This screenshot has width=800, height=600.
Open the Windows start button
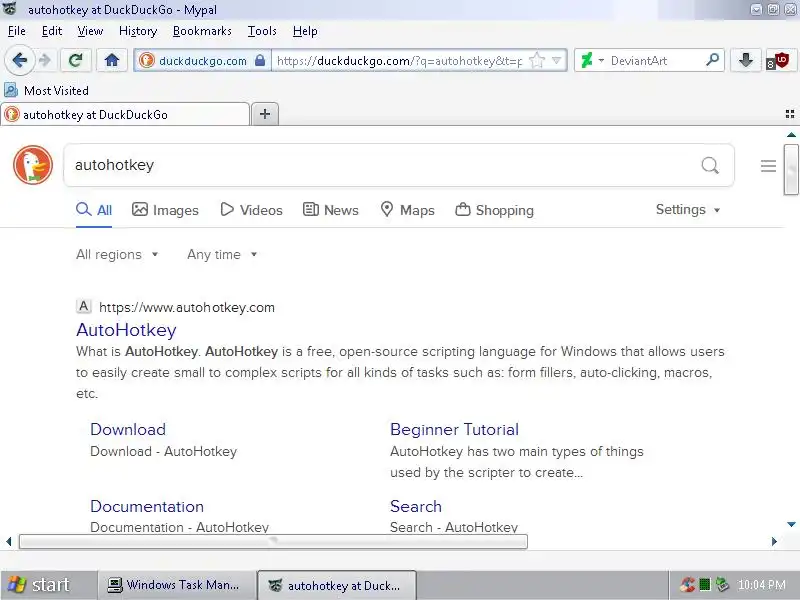coord(49,585)
